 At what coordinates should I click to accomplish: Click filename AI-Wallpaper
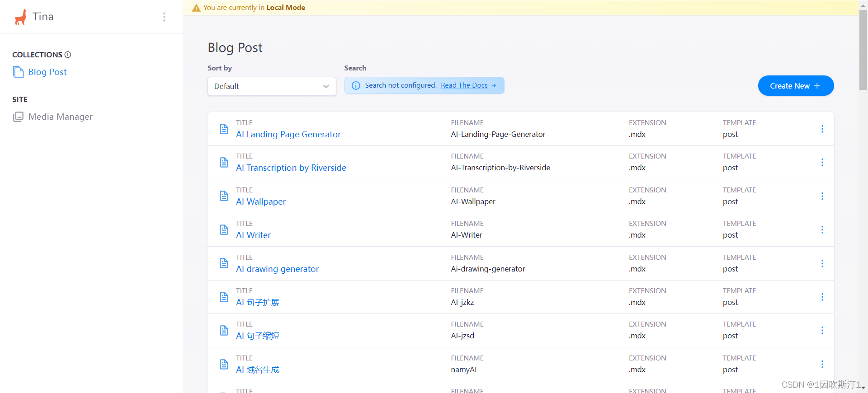point(473,202)
